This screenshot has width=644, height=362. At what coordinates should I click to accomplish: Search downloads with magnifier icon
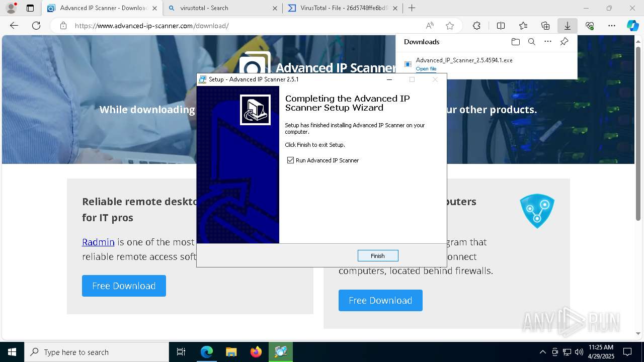point(531,42)
